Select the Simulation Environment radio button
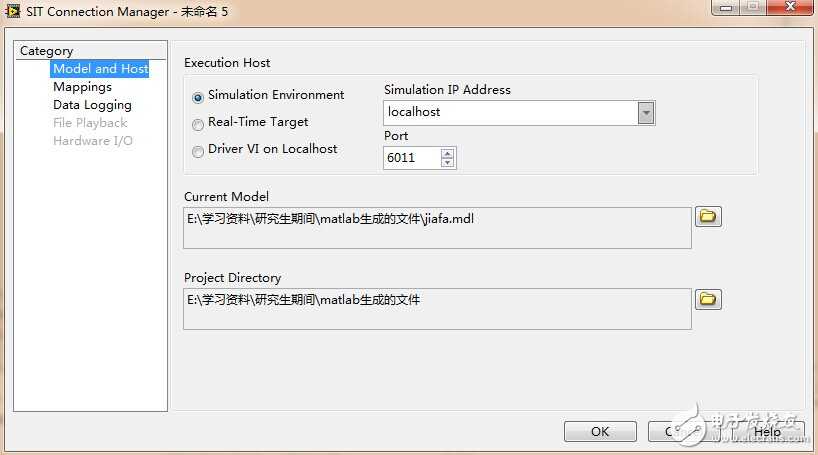Image resolution: width=818 pixels, height=455 pixels. tap(198, 97)
